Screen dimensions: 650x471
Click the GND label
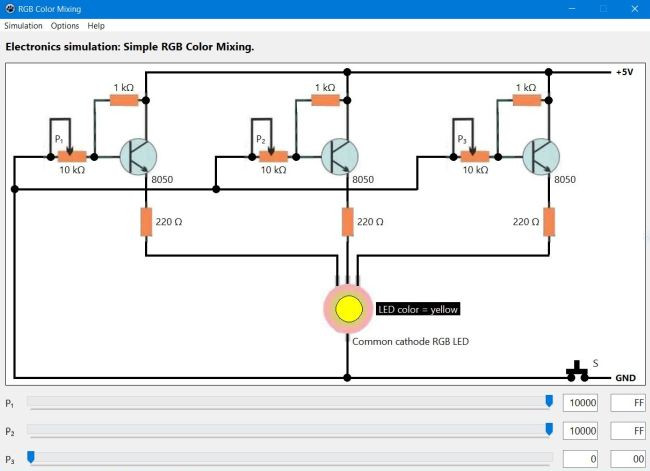(x=625, y=378)
